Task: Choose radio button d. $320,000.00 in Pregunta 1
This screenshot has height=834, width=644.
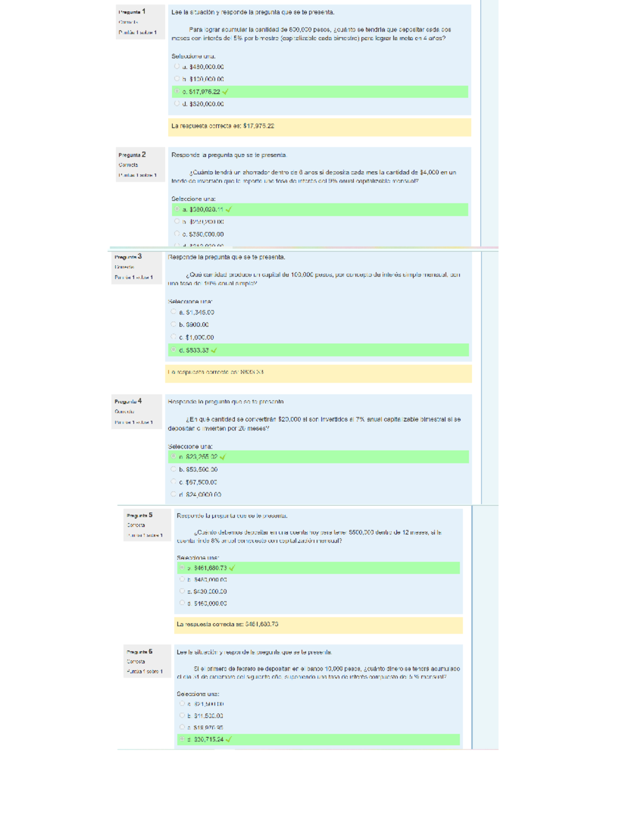Action: (177, 104)
